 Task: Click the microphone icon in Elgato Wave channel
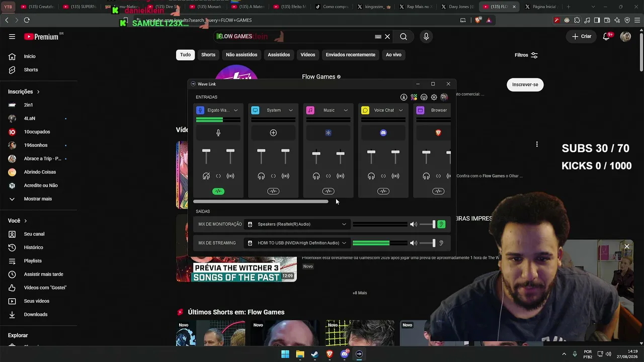(218, 133)
